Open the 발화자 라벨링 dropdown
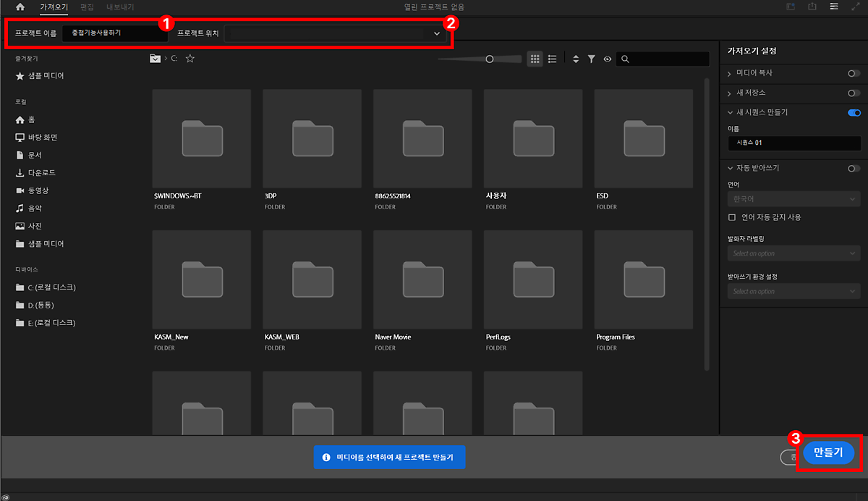Screen dimensions: 868x501 (793, 253)
